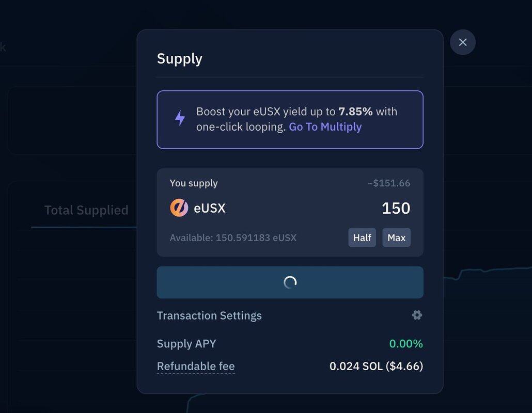Click the Supply dialog heading
The image size is (532, 413).
[179, 59]
